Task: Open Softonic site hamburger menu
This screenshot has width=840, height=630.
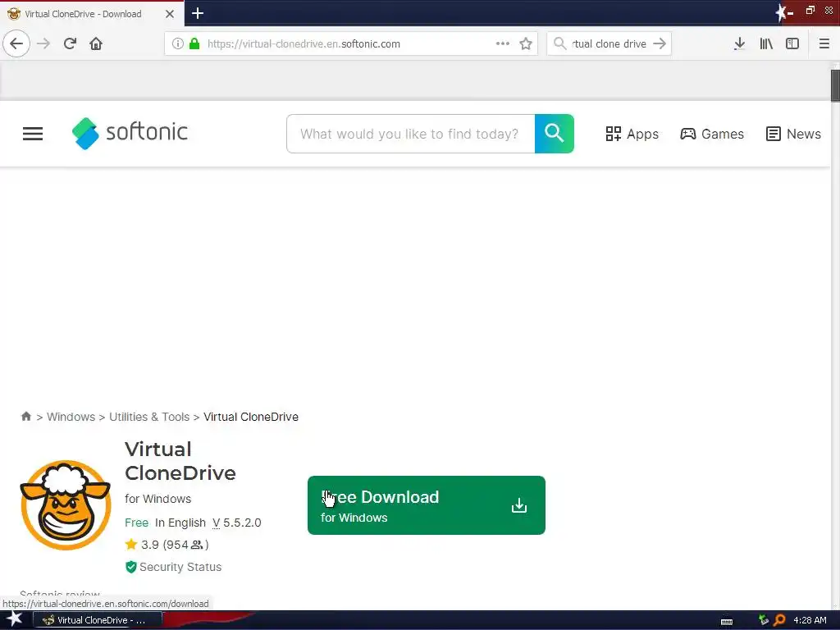Action: [33, 134]
